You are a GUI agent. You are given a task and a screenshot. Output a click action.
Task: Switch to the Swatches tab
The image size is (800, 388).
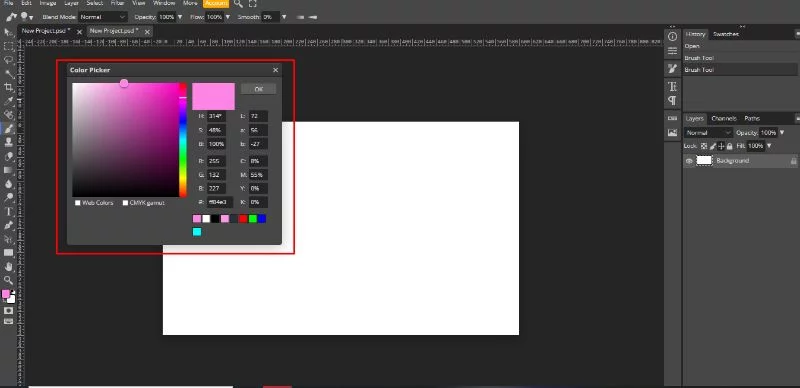tap(726, 34)
